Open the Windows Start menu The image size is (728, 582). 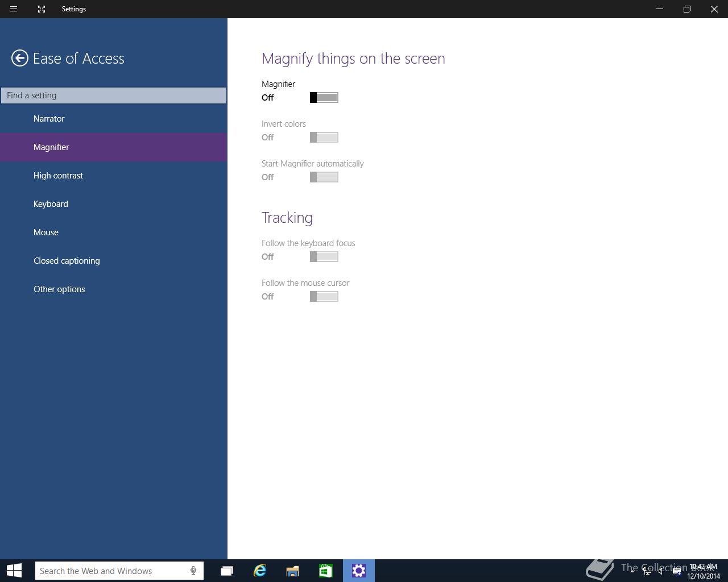click(x=14, y=571)
